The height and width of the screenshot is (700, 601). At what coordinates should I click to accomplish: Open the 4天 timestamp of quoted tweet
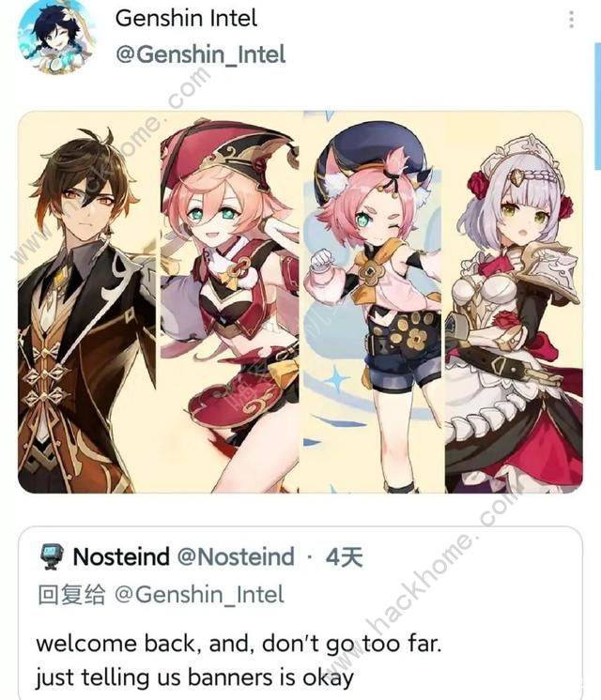344,557
